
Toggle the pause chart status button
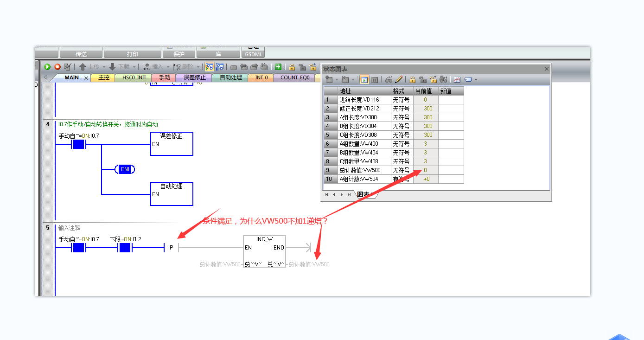375,80
